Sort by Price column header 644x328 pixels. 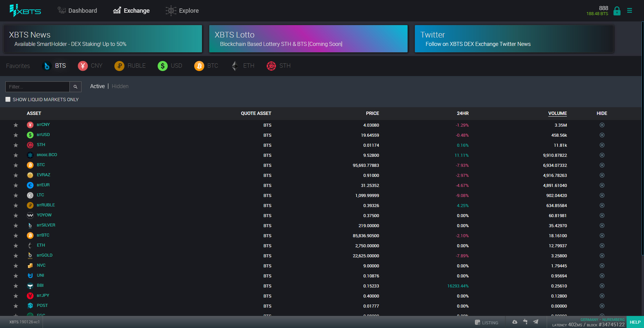372,114
